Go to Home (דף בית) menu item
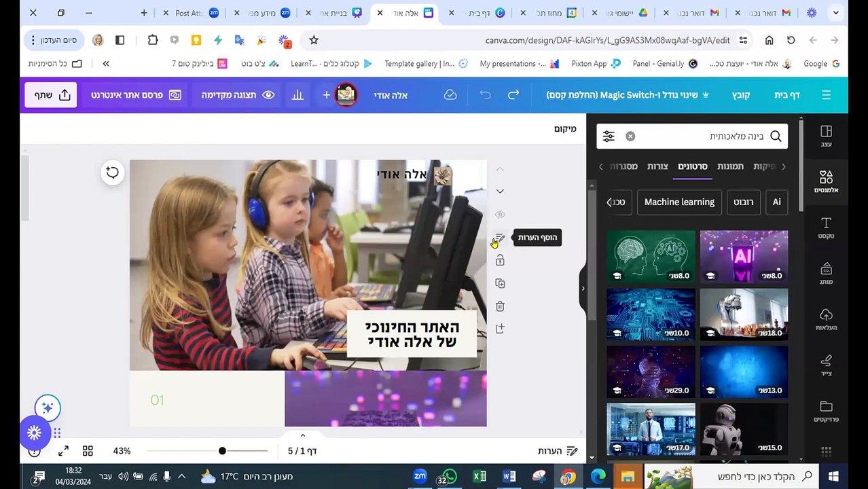The height and width of the screenshot is (489, 868). click(787, 95)
